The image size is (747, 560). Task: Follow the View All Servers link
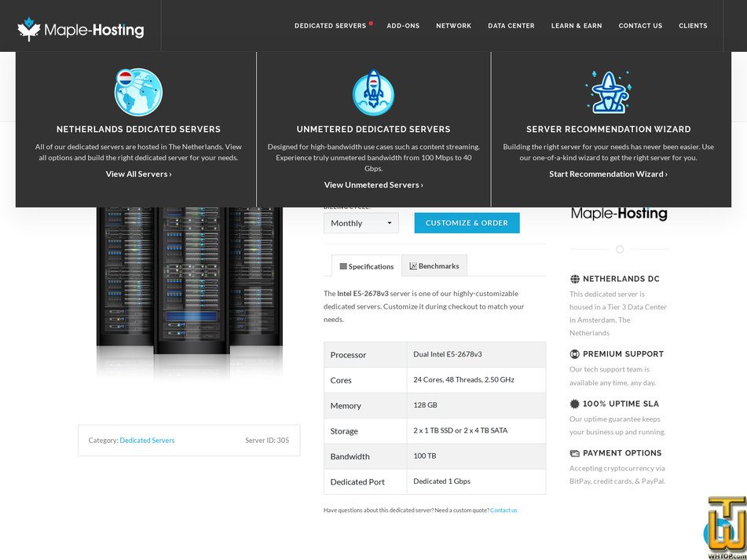pyautogui.click(x=138, y=174)
